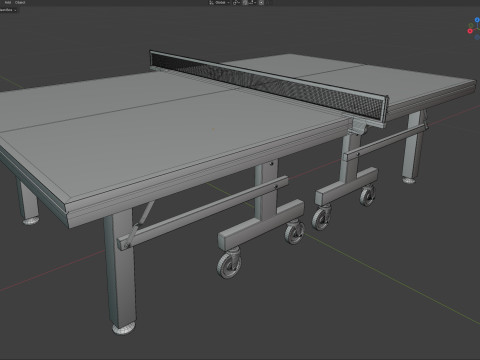Viewport: 480px width, 360px height.
Task: Toggle proportional editing button
Action: point(261,2)
